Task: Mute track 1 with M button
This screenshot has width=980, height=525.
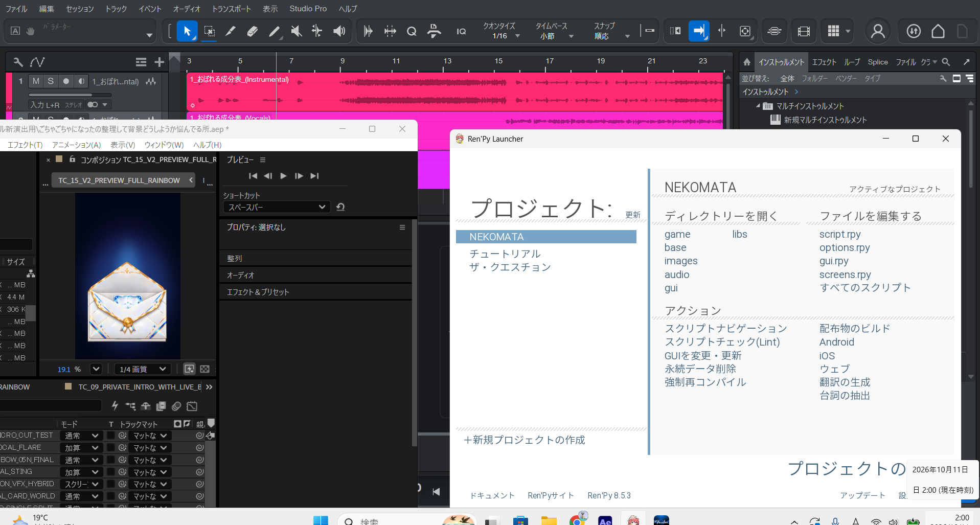Action: pos(36,81)
